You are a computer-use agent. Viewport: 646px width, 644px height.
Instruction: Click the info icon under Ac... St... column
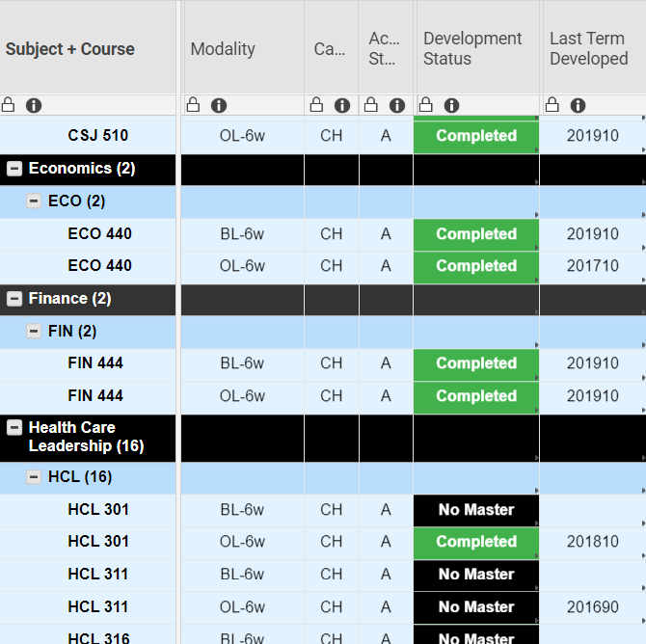[x=397, y=105]
